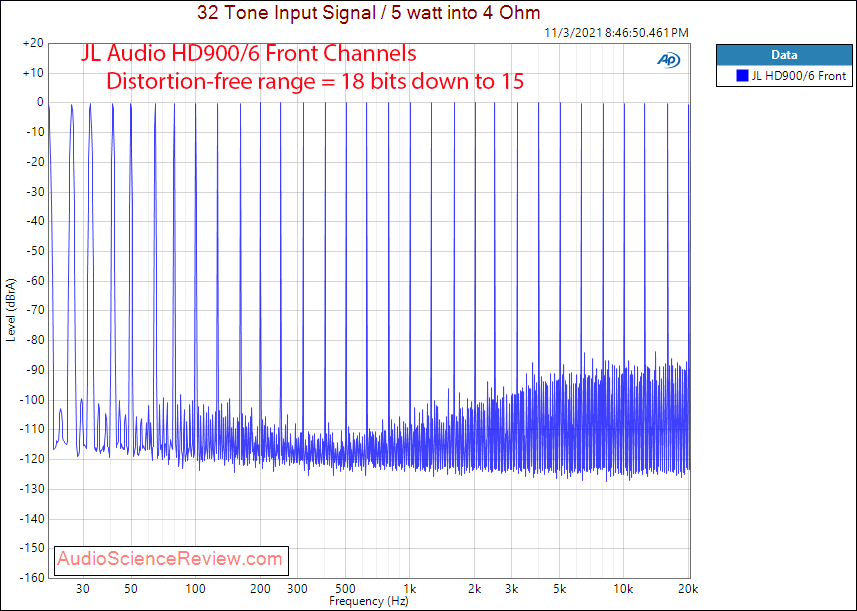
Task: Click the -160 value on the level axis
Action: 32,578
